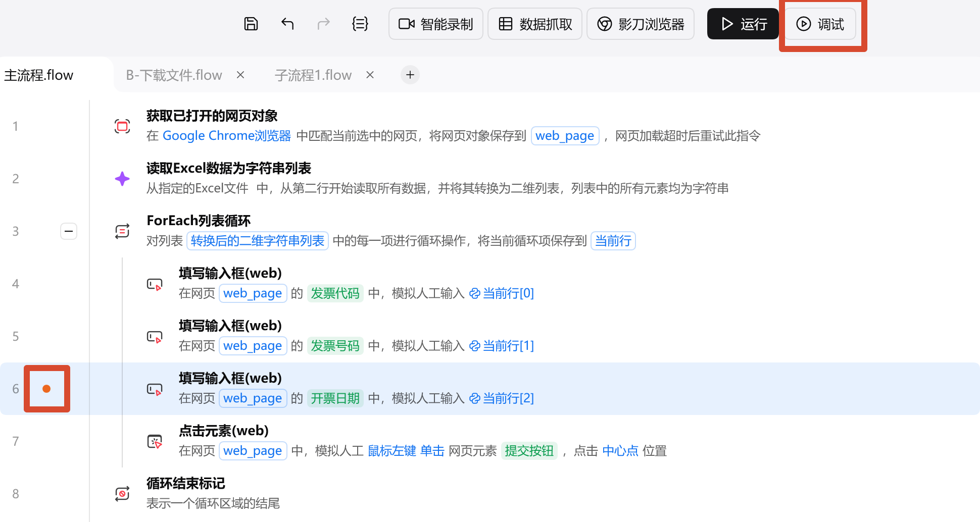The height and width of the screenshot is (522, 980).
Task: Click line number 5 in gutter
Action: pyautogui.click(x=16, y=336)
